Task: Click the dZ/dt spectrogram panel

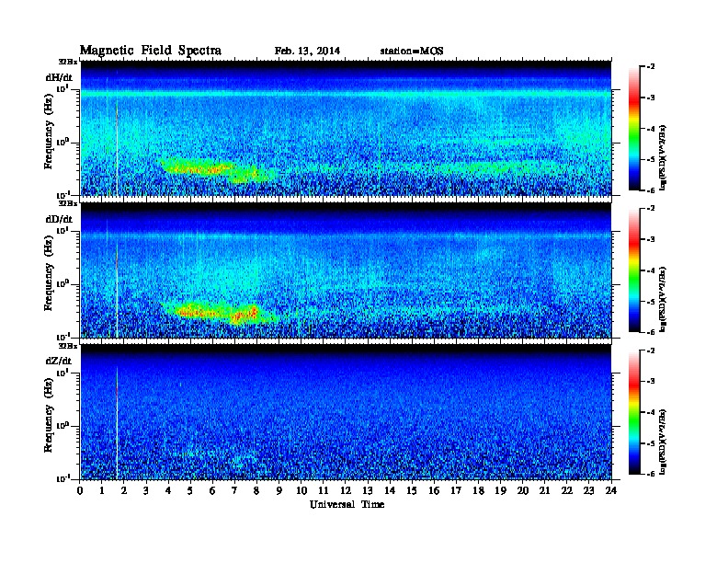Action: pyautogui.click(x=346, y=412)
